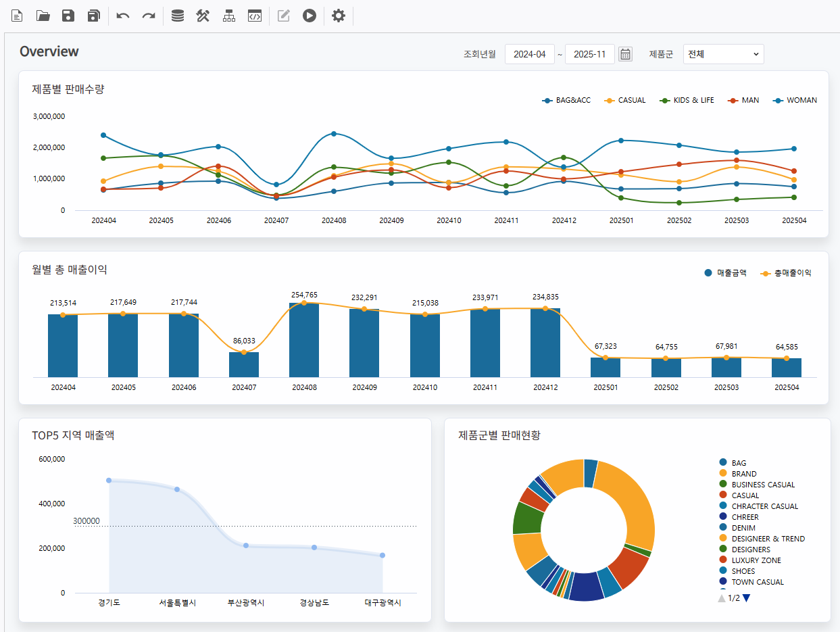The image size is (840, 632).
Task: Click the hammer and wrench tools icon
Action: click(203, 16)
